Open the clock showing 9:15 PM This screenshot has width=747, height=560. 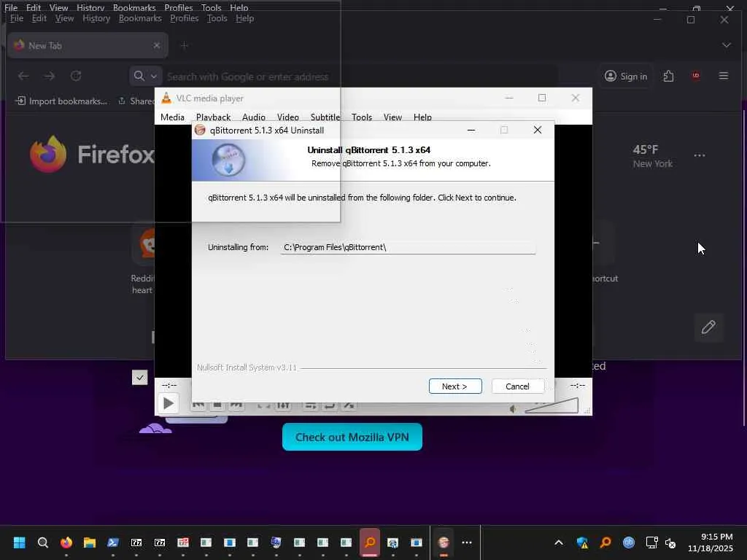click(710, 542)
